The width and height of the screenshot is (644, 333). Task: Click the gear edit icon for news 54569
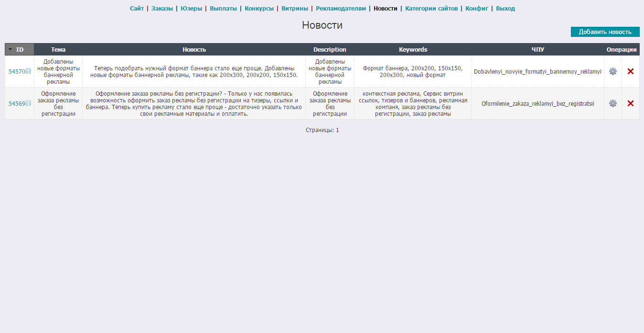point(612,103)
